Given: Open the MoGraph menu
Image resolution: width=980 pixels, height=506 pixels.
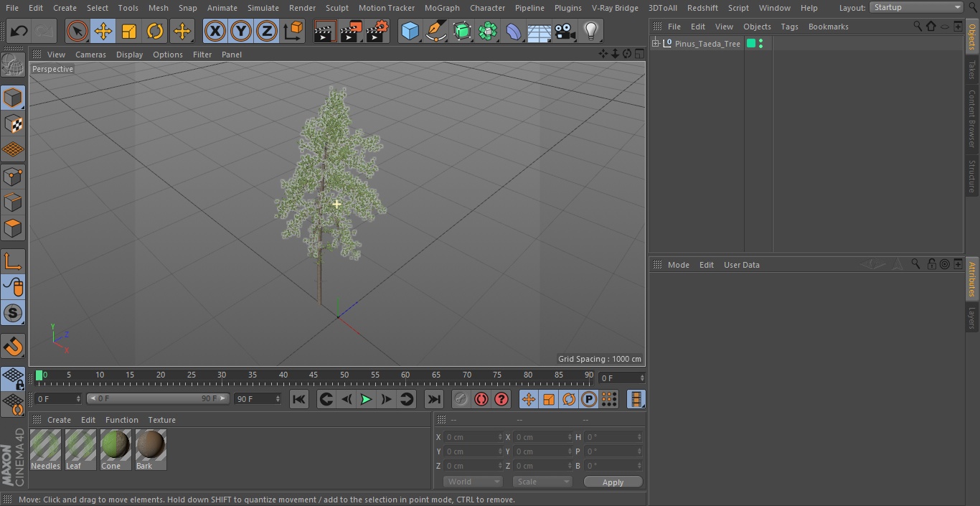Looking at the screenshot, I should [x=442, y=8].
